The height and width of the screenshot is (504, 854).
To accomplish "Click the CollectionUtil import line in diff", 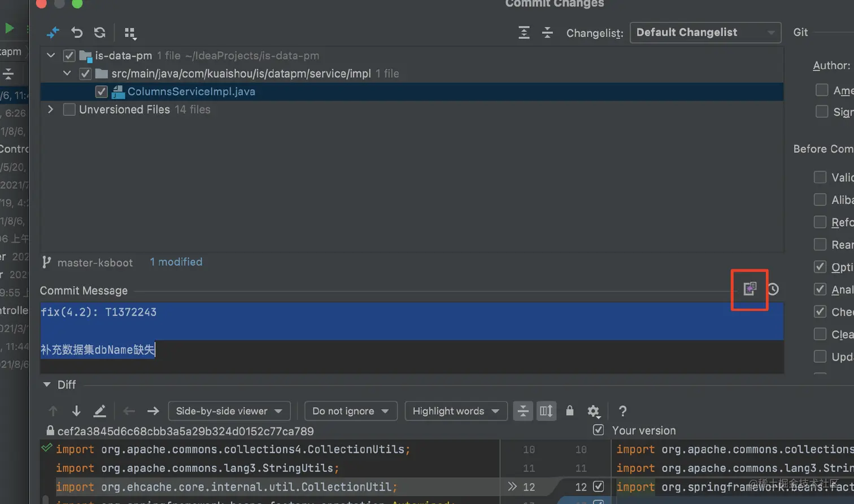I will [226, 487].
